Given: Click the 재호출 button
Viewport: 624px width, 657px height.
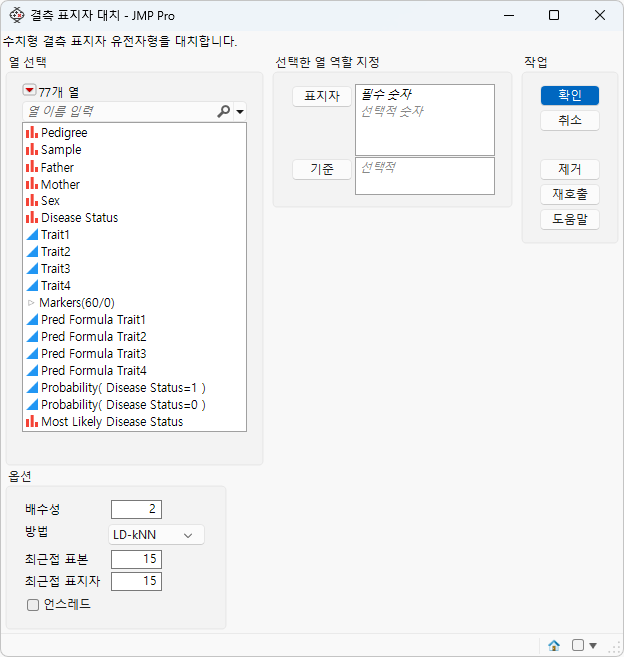Looking at the screenshot, I should (x=570, y=194).
